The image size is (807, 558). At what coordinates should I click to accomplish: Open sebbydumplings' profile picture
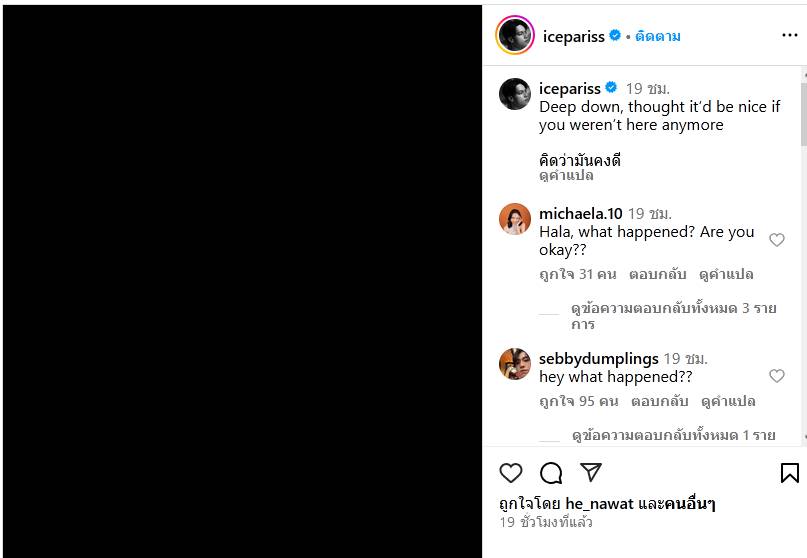(x=515, y=364)
